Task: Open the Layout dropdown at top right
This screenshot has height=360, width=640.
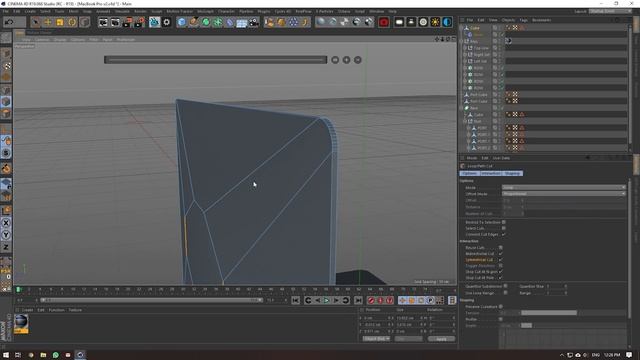Action: (x=610, y=11)
